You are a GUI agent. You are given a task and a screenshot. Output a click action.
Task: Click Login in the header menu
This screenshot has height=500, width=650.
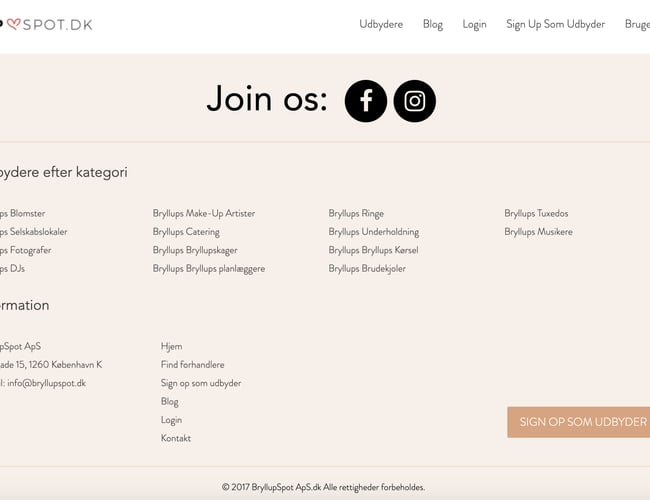(474, 24)
